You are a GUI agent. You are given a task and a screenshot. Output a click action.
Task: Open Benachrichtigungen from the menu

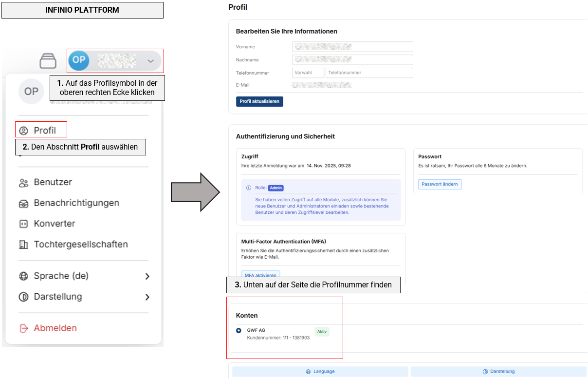(x=69, y=203)
